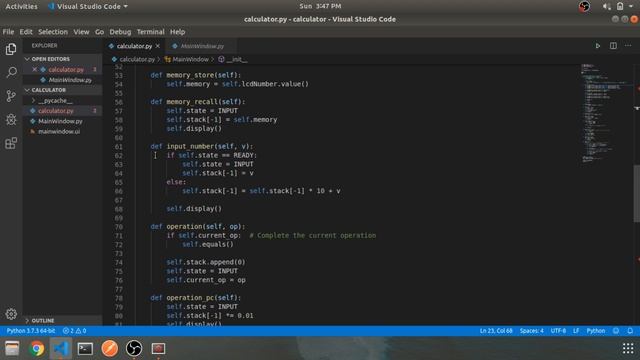
Task: Open the Debug menu
Action: (x=120, y=32)
